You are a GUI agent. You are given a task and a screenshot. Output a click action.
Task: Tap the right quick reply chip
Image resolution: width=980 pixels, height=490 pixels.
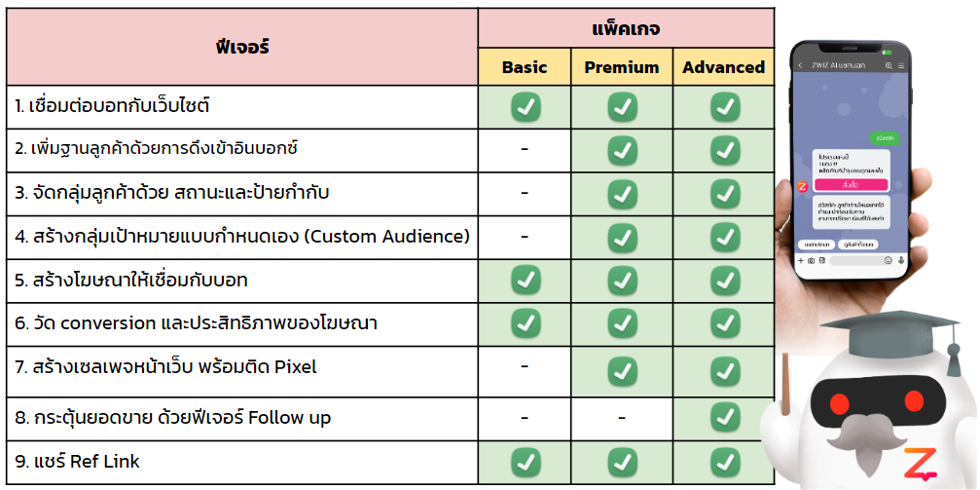tap(858, 245)
